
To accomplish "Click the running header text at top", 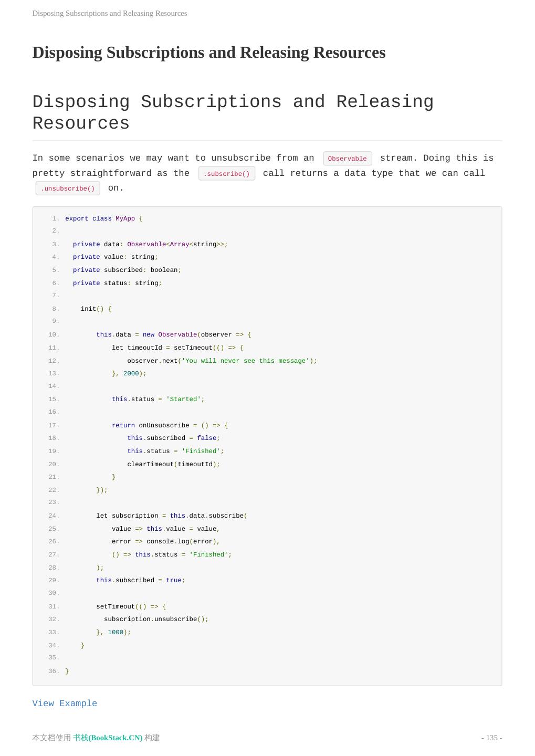I will (x=109, y=13).
